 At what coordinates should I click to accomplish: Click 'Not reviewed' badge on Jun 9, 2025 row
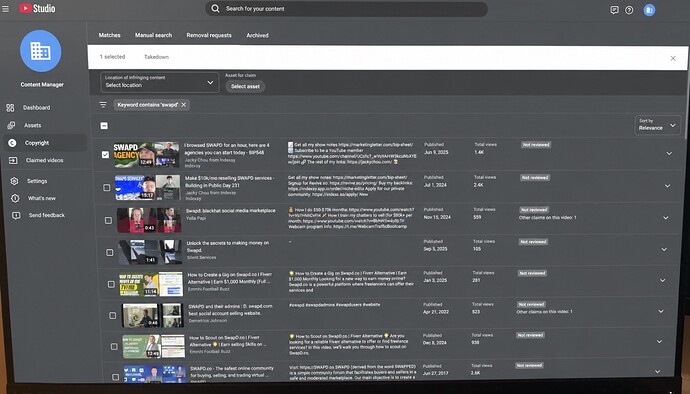click(536, 145)
